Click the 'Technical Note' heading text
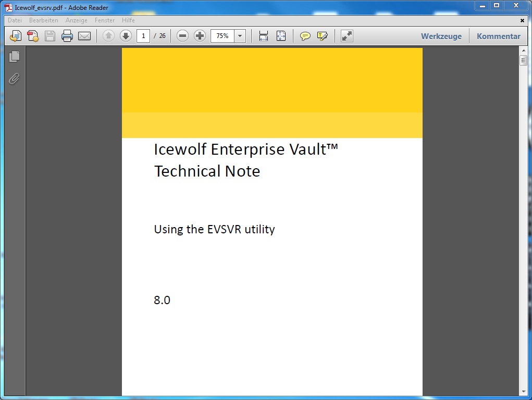The height and width of the screenshot is (400, 532). (x=207, y=171)
